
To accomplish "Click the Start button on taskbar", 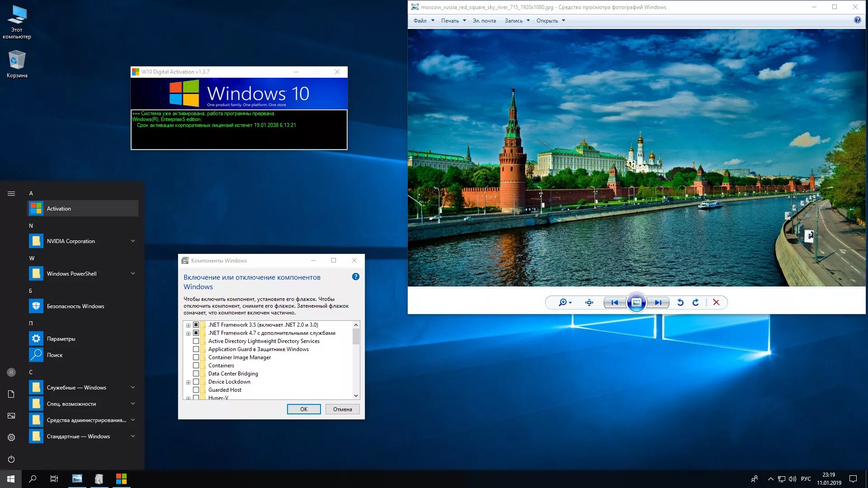I will (x=11, y=479).
